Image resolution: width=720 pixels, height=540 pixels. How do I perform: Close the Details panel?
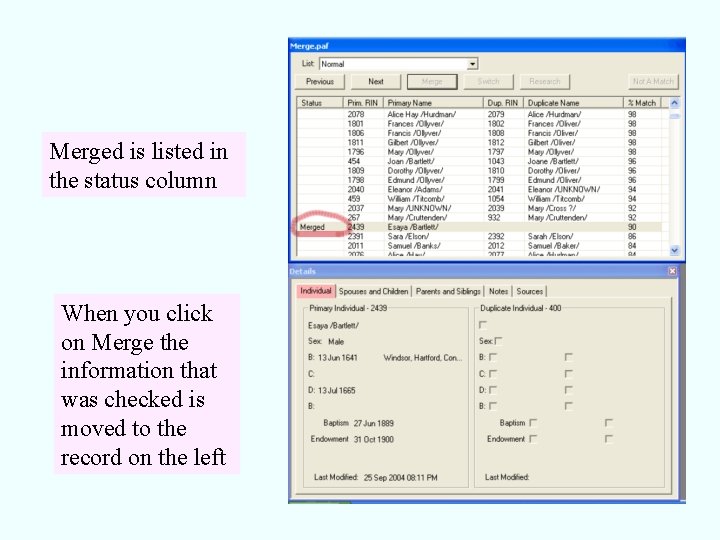click(672, 271)
